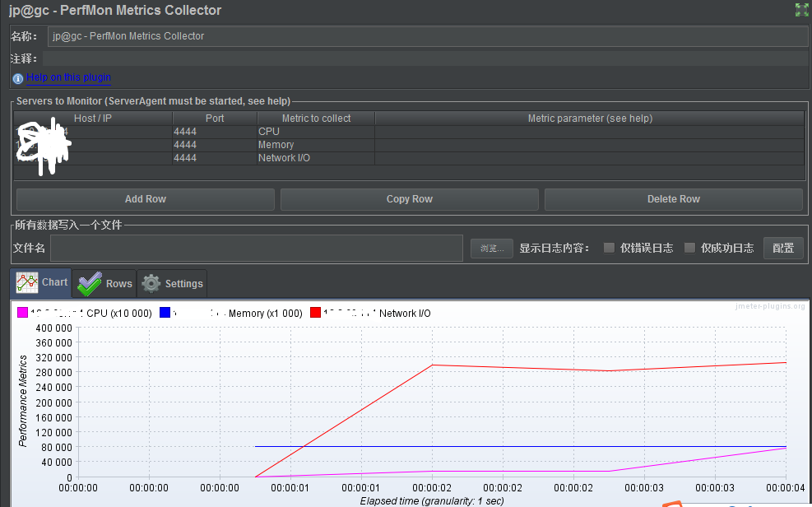Image resolution: width=812 pixels, height=507 pixels.
Task: Click the 配置 configure button
Action: (x=783, y=248)
